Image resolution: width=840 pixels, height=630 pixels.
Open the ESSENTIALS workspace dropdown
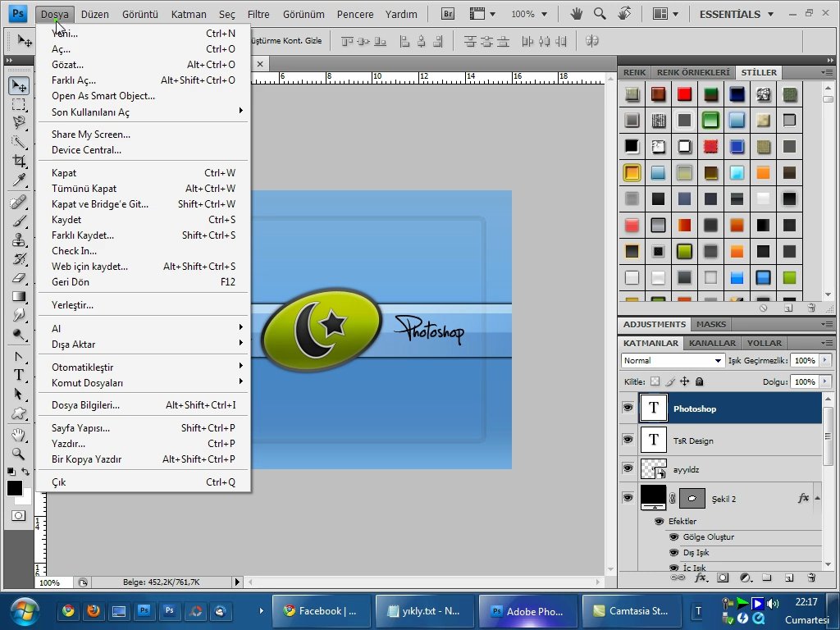(736, 14)
